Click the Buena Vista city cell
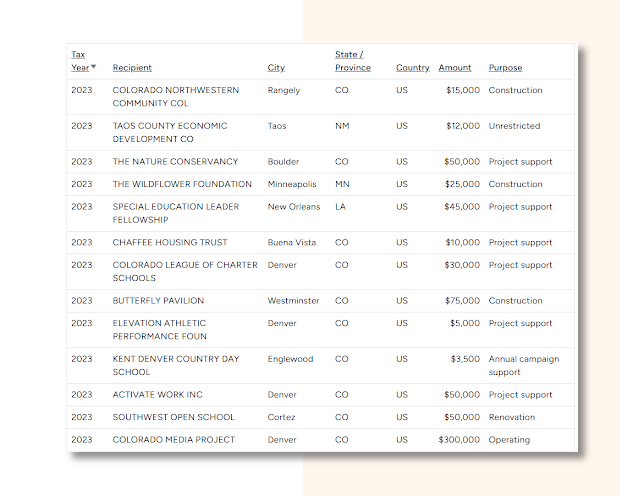This screenshot has height=496, width=620. [292, 242]
